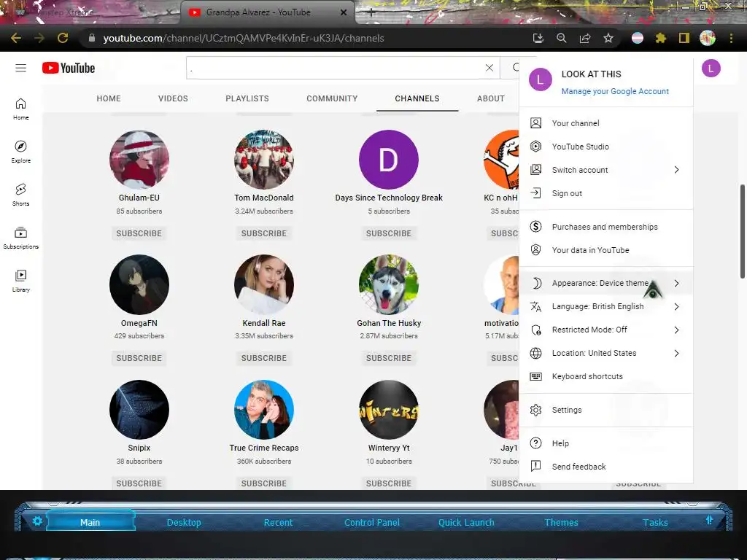
Task: Open the browser extensions puzzle icon
Action: [661, 38]
